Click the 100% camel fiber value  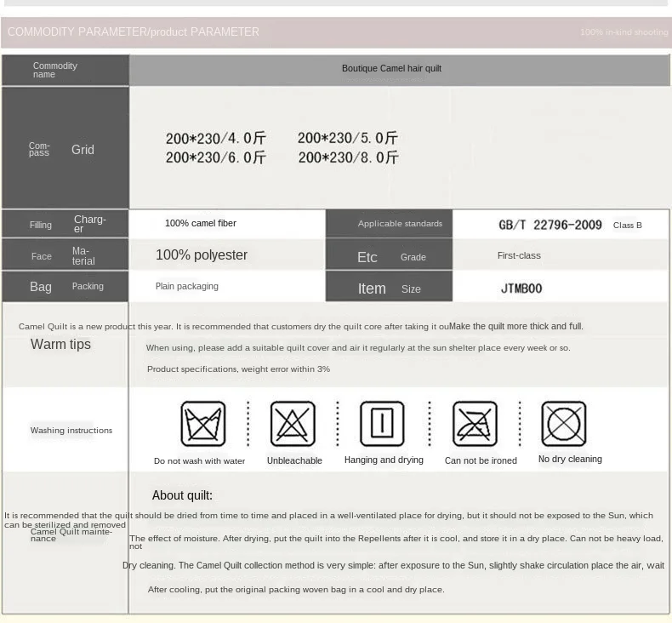[201, 223]
